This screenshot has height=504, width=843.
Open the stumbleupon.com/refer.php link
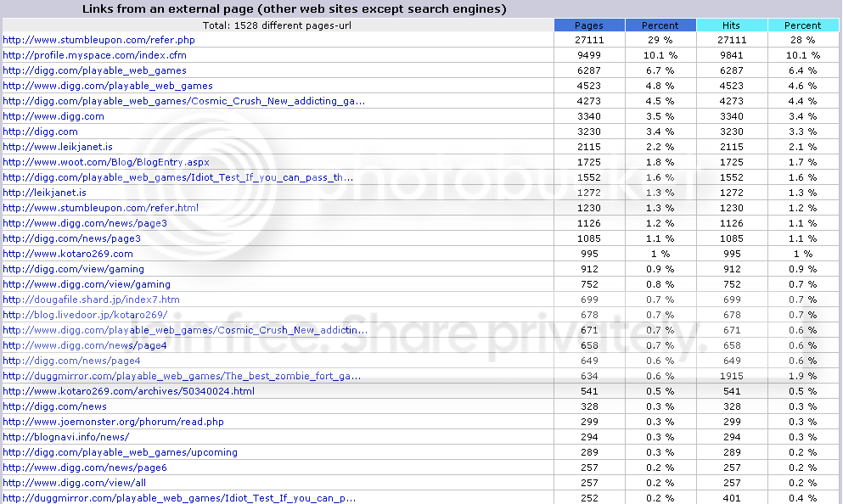click(x=99, y=40)
